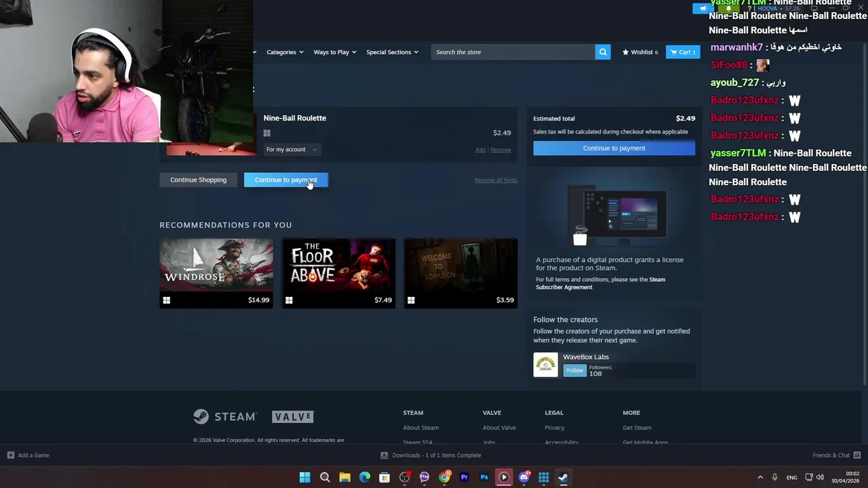Open The Floor Above recommendation thumbnail
Image resolution: width=868 pixels, height=488 pixels.
pos(338,265)
